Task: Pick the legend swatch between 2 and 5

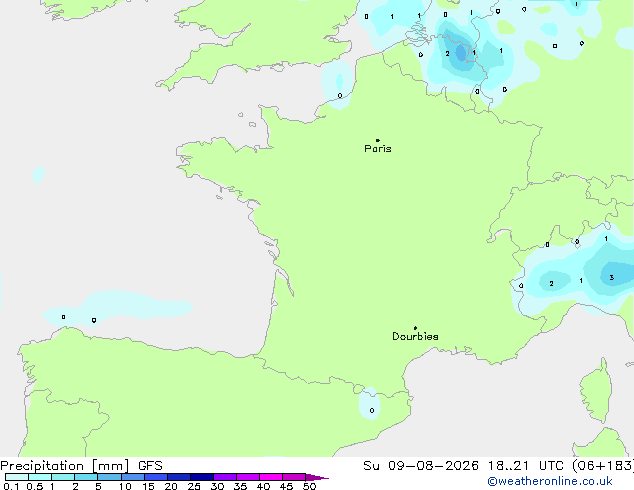Action: pos(86,477)
